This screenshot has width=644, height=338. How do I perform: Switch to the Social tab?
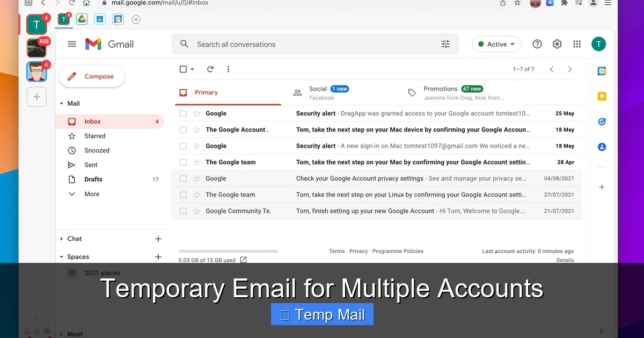pos(343,92)
